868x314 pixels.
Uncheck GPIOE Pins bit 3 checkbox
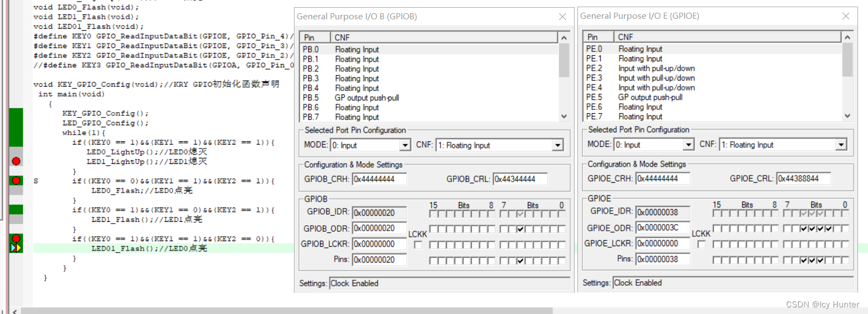820,260
